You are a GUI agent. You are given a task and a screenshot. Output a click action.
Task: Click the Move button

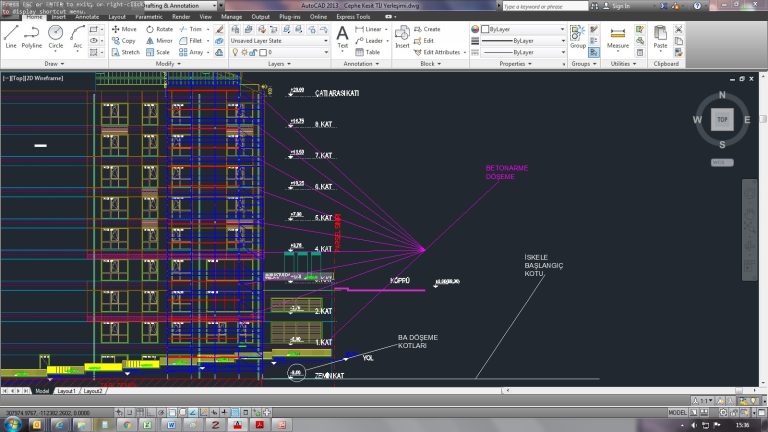[124, 29]
